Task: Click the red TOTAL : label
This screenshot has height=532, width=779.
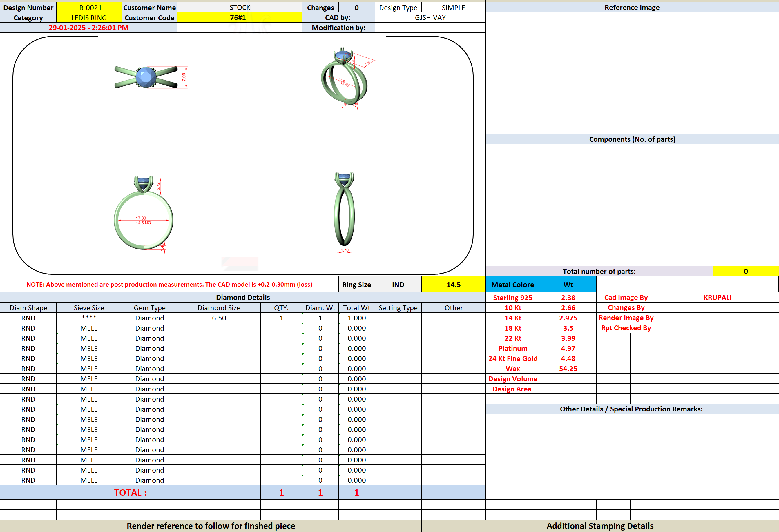Action: pos(130,493)
